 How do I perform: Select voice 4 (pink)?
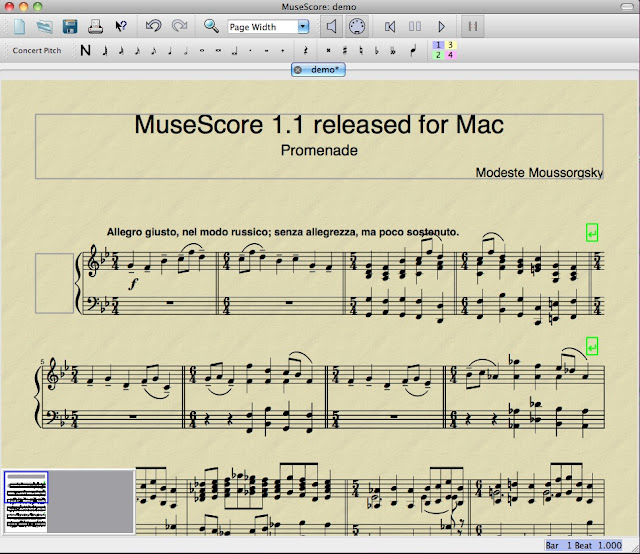[x=450, y=55]
